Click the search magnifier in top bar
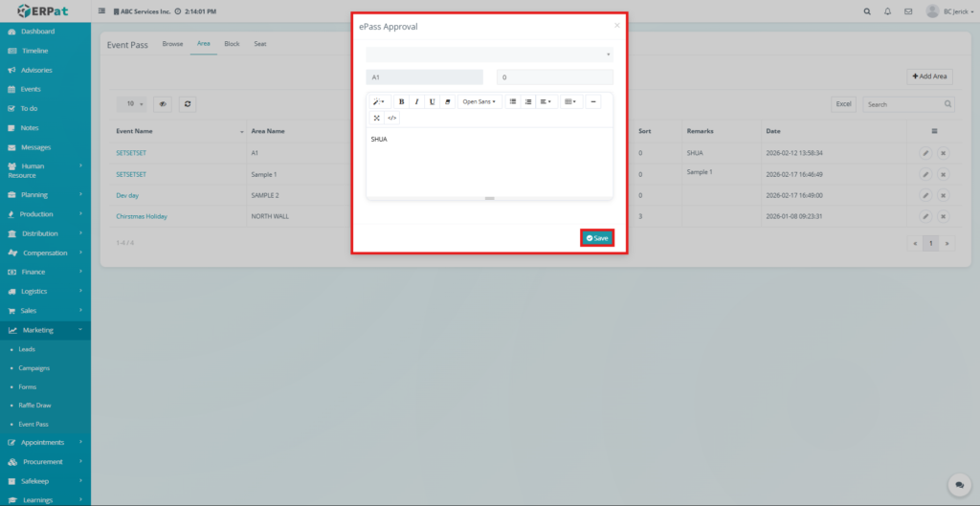The image size is (980, 506). pyautogui.click(x=867, y=11)
